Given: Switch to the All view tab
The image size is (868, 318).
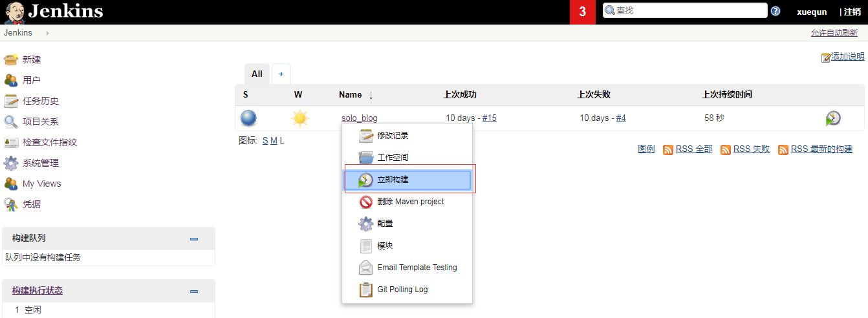Looking at the screenshot, I should click(257, 74).
